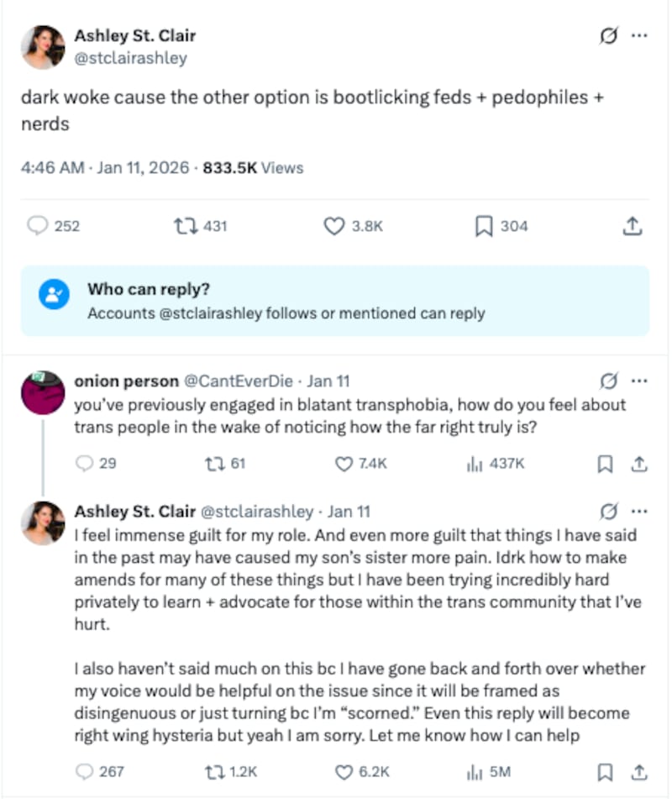The width and height of the screenshot is (672, 799).
Task: Open more options menu on main post
Action: [x=640, y=36]
